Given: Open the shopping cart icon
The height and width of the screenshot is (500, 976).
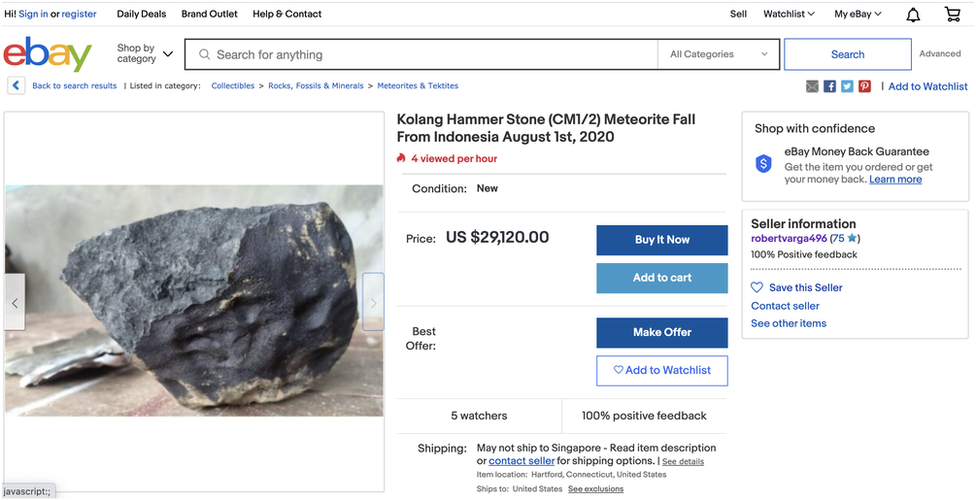Looking at the screenshot, I should tap(952, 14).
